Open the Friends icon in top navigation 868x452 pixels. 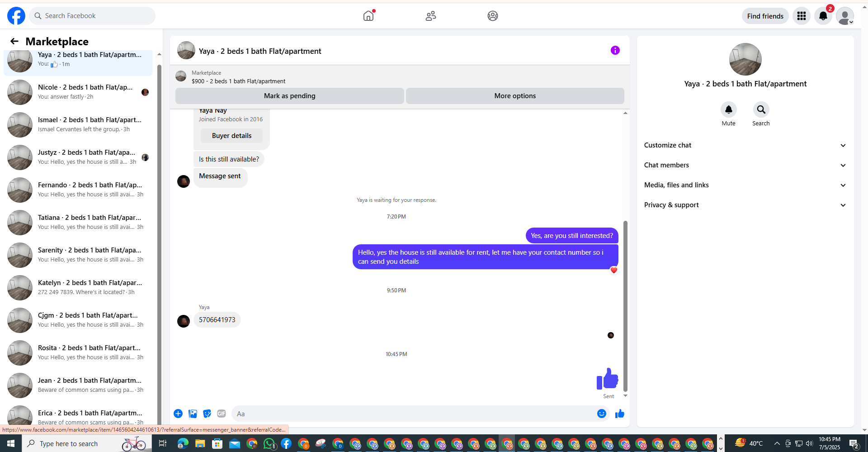click(431, 16)
